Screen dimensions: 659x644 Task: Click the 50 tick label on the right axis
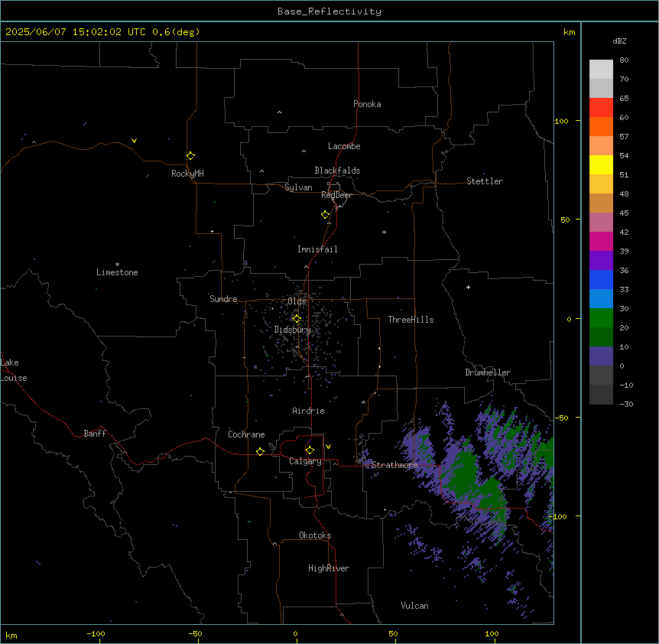coord(565,220)
